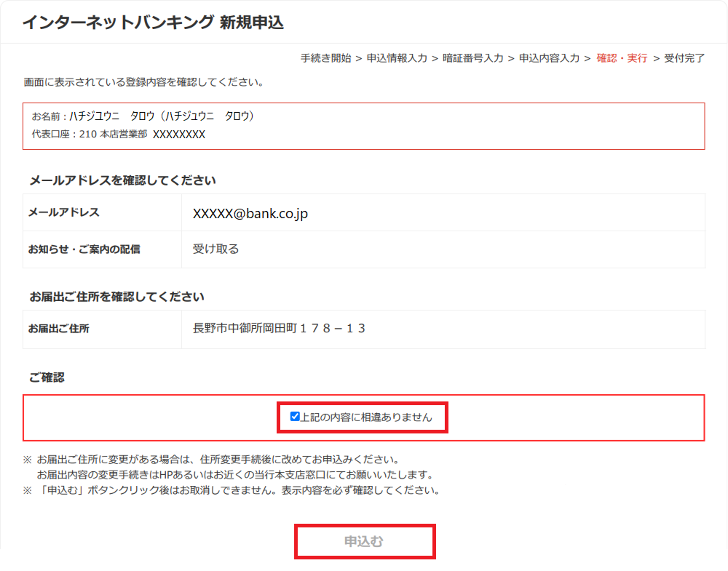728x571 pixels.
Task: Click the email address XXXXX@bank.co.jp value
Action: [x=250, y=213]
